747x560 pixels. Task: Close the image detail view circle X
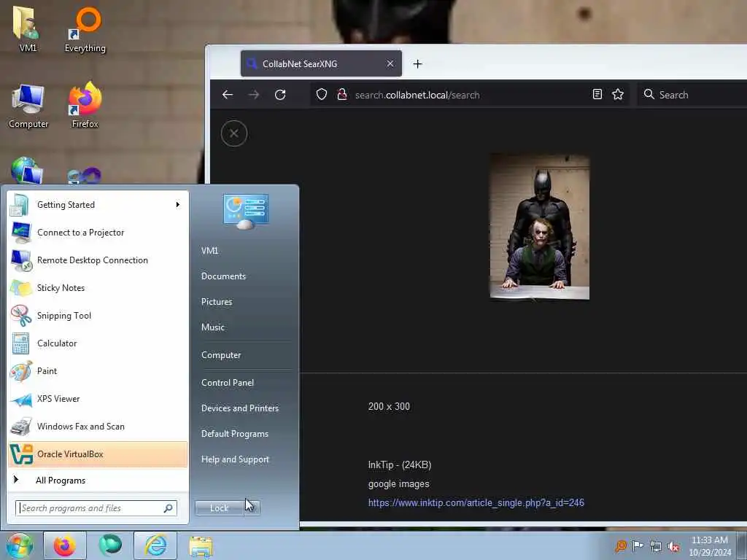(x=234, y=133)
